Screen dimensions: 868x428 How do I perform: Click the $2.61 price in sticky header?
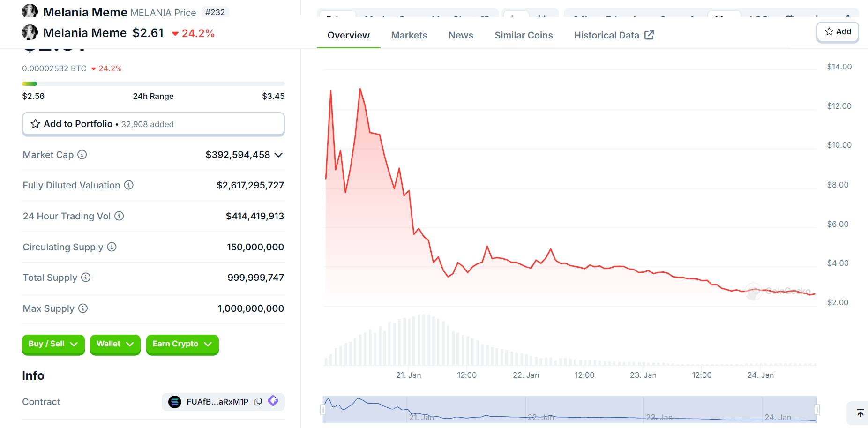click(148, 33)
